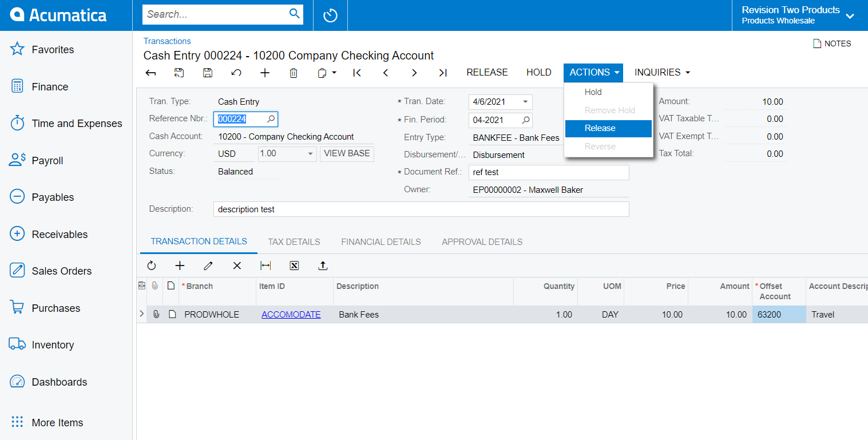Go to the previous record icon
This screenshot has width=868, height=440.
coord(386,73)
